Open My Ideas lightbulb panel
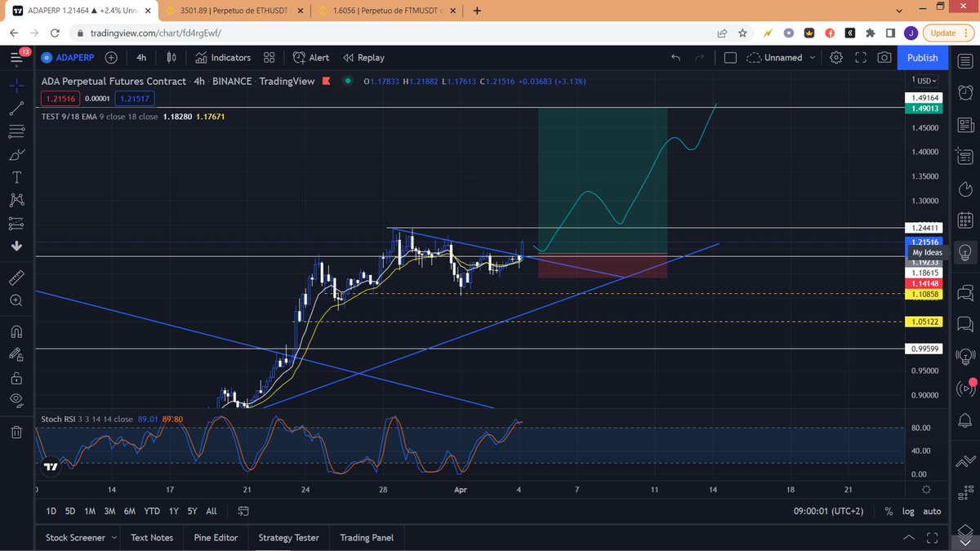Image resolution: width=980 pixels, height=551 pixels. (964, 253)
